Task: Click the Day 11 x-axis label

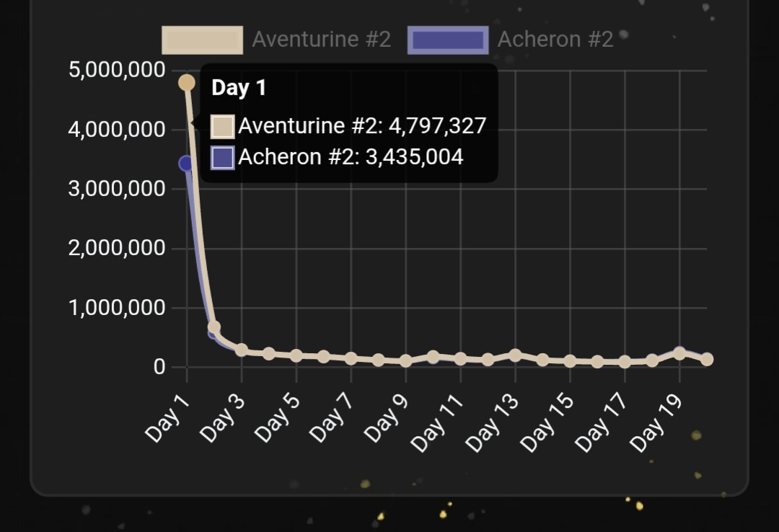Action: 438,424
